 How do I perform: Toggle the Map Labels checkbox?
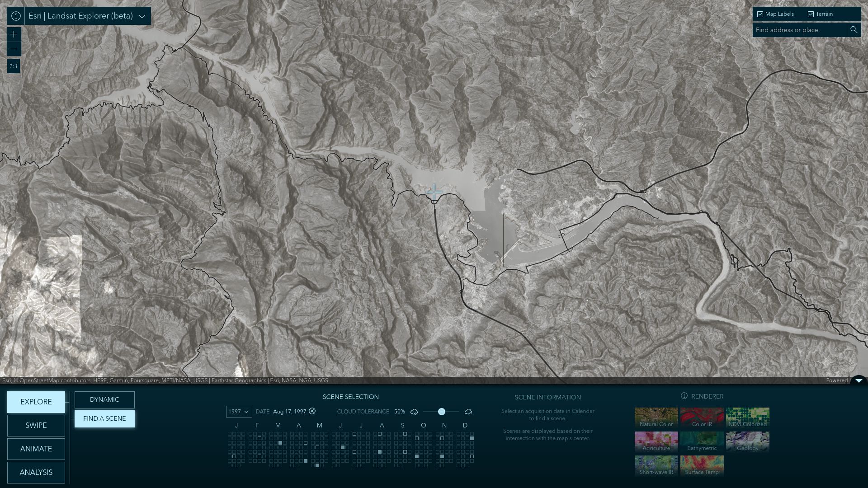(760, 14)
